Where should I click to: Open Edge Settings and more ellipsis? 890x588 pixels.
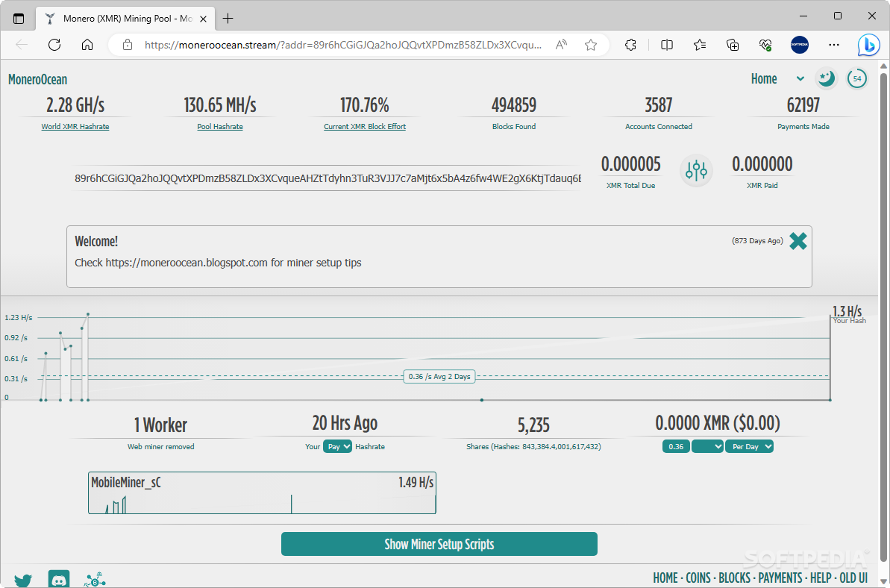pyautogui.click(x=834, y=45)
